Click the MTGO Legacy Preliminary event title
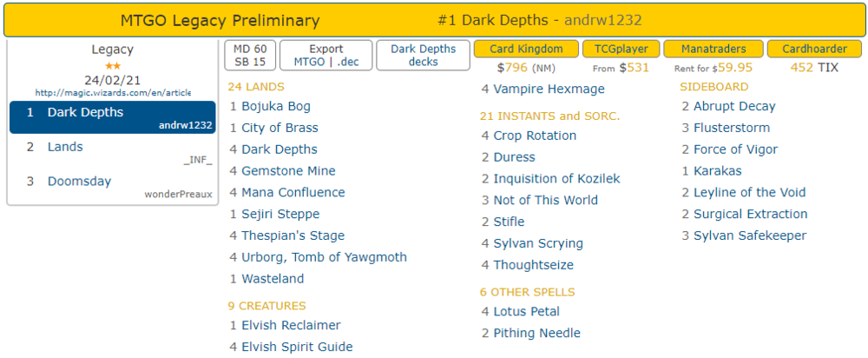The height and width of the screenshot is (358, 868). click(x=220, y=20)
